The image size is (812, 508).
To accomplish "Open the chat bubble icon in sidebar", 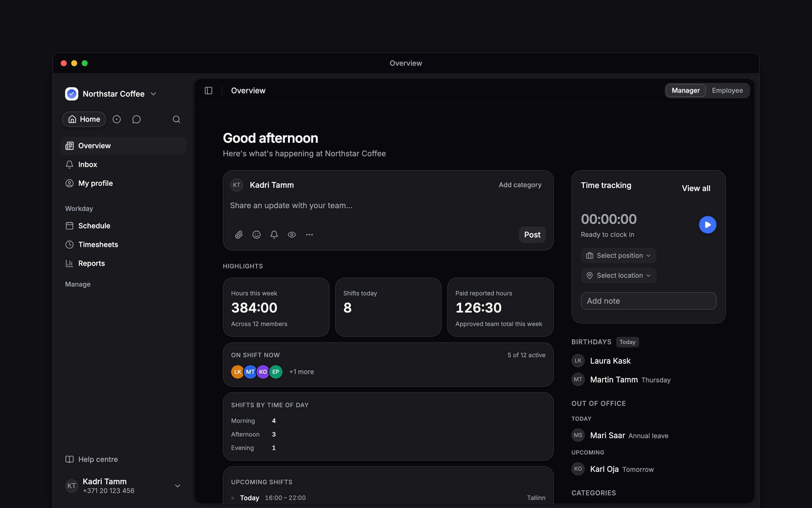I will click(136, 119).
